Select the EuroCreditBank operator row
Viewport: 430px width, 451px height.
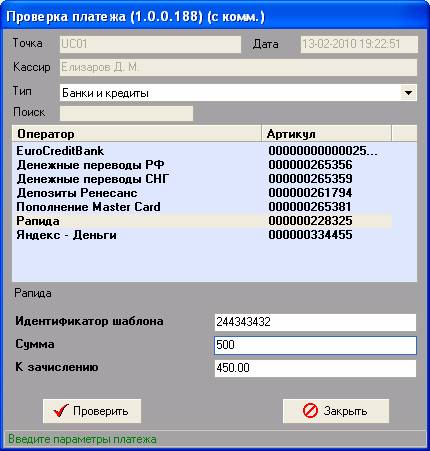click(x=202, y=151)
